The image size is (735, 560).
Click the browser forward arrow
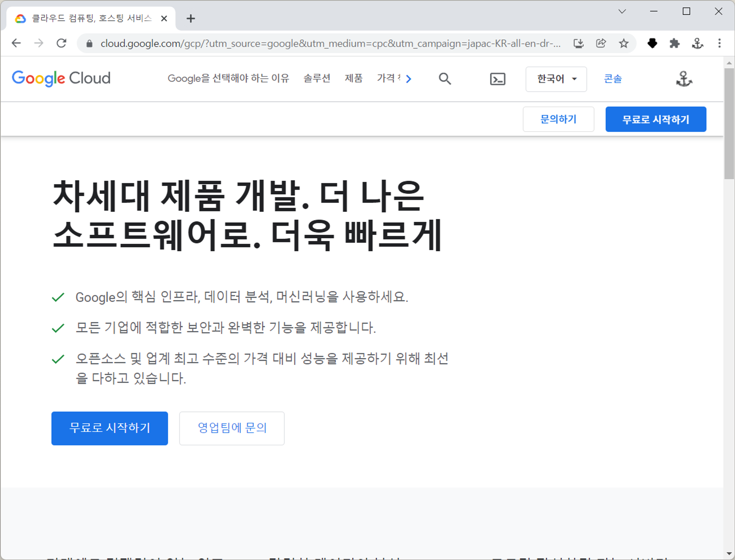[39, 43]
